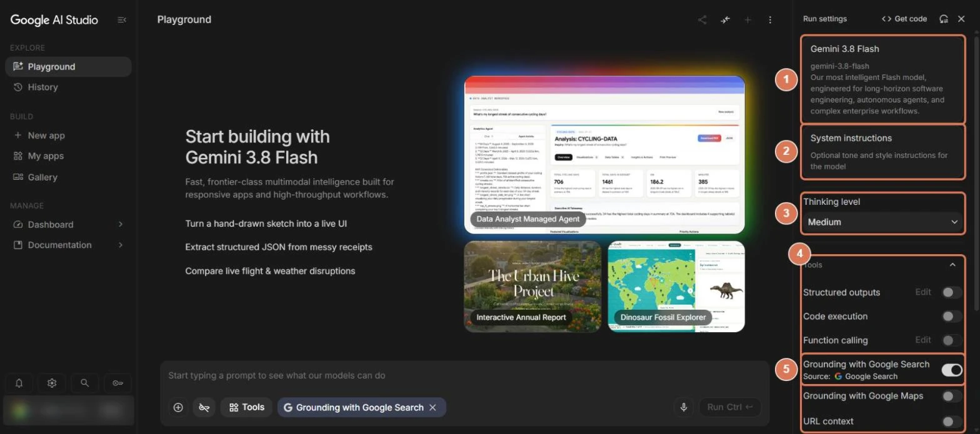Click Edit next to Structured outputs
The image size is (980, 434).
click(x=923, y=292)
